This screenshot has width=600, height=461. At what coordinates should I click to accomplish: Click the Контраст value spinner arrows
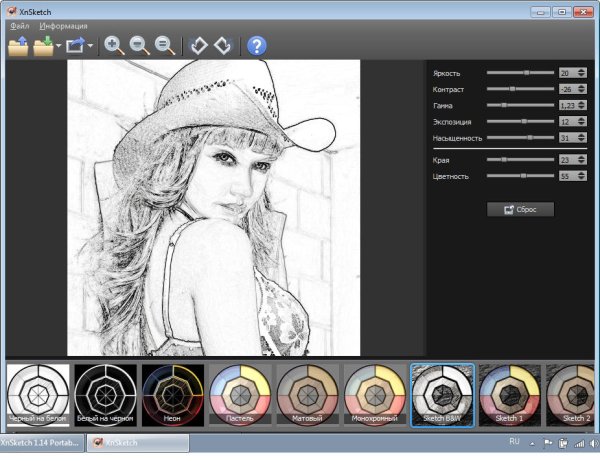tap(581, 89)
